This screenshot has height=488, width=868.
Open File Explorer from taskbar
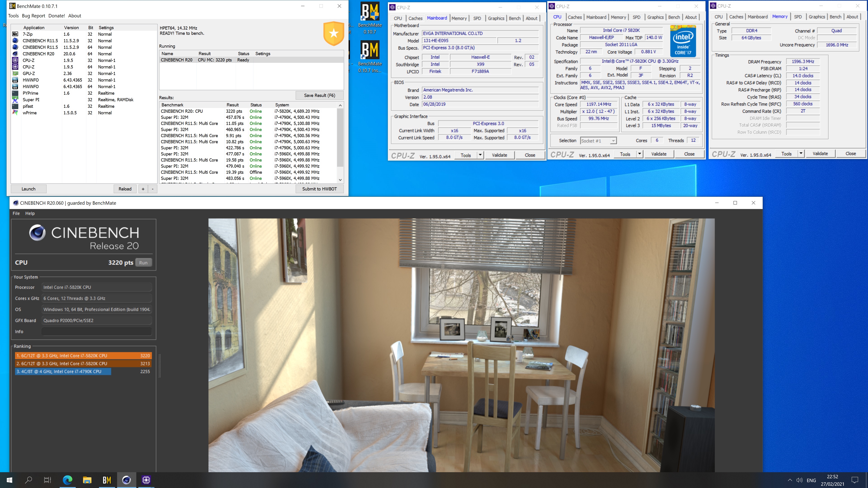(87, 480)
